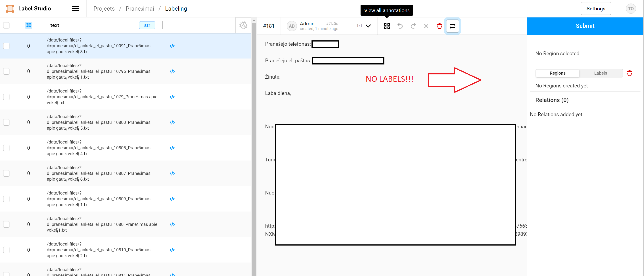Image resolution: width=644 pixels, height=276 pixels.
Task: Switch to the Labels tab in sidebar
Action: 601,73
